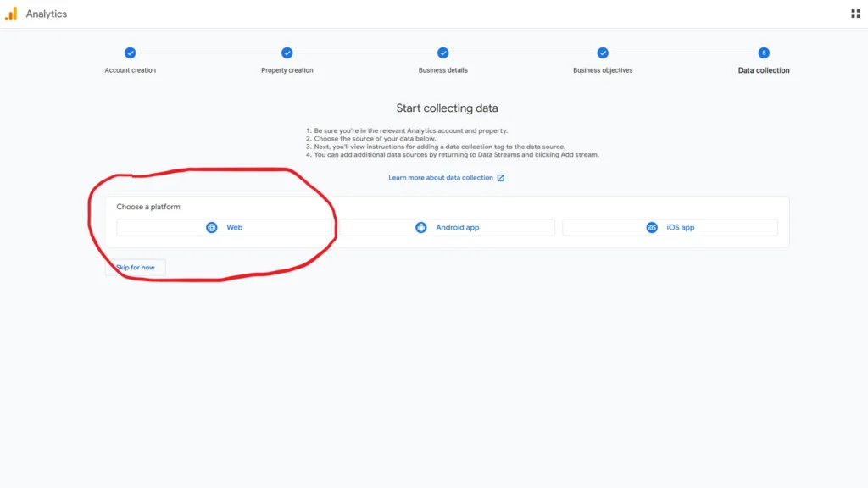The width and height of the screenshot is (868, 488).
Task: Click the Business details checkmark icon
Action: coord(444,52)
